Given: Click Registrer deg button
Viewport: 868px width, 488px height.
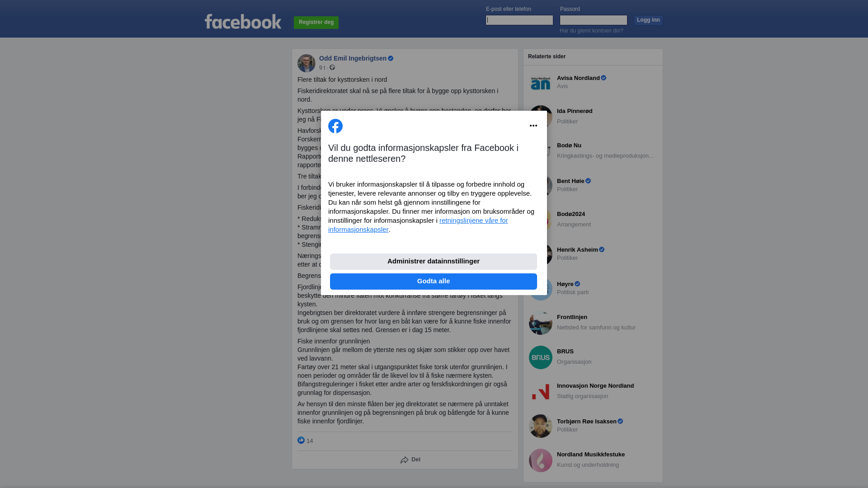Looking at the screenshot, I should tap(316, 23).
